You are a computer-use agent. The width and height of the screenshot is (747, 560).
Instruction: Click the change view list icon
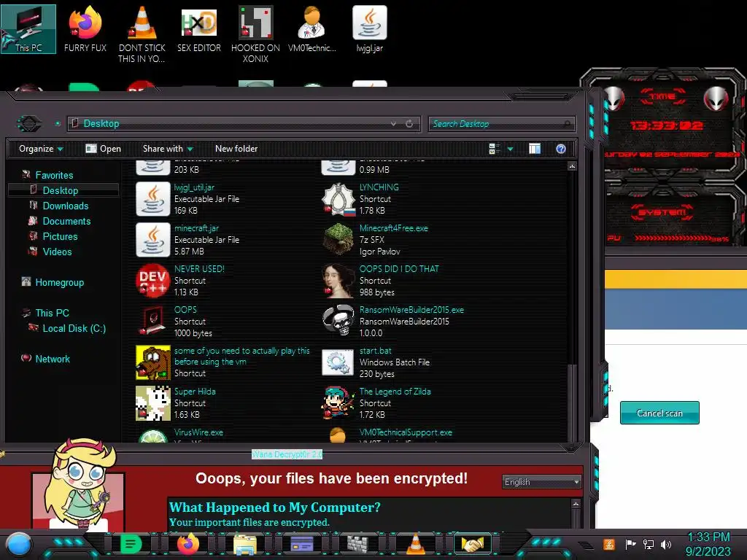494,149
